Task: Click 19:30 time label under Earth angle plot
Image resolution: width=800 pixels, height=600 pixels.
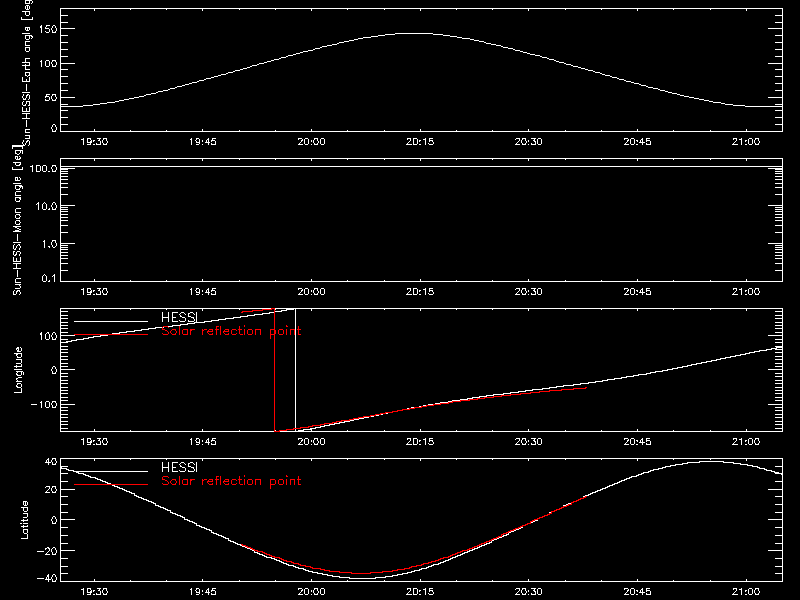Action: (94, 142)
